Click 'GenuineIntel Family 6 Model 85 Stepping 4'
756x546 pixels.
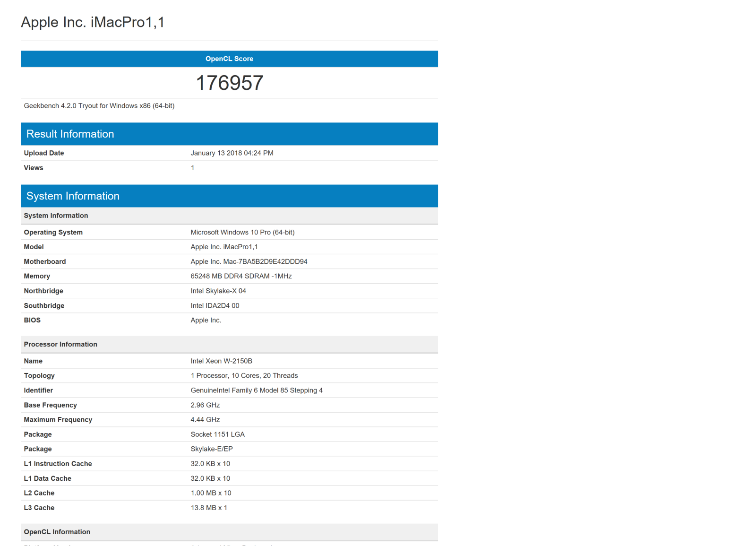pos(257,390)
